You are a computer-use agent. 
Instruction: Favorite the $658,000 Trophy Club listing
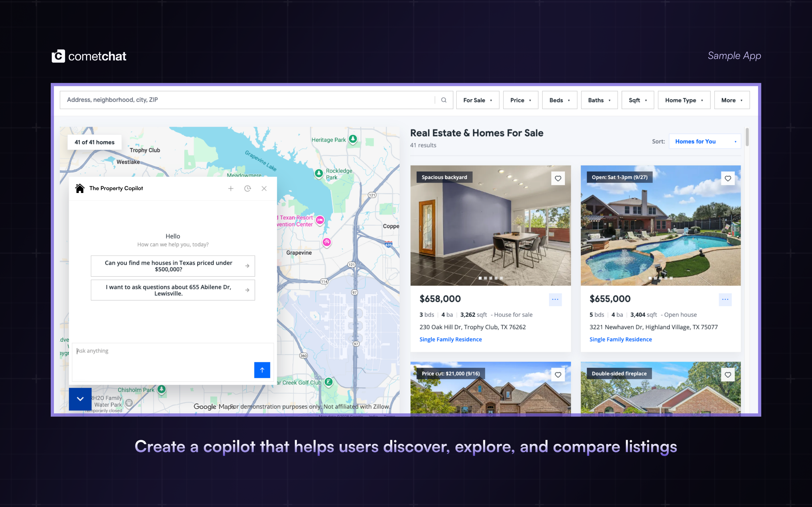(558, 178)
